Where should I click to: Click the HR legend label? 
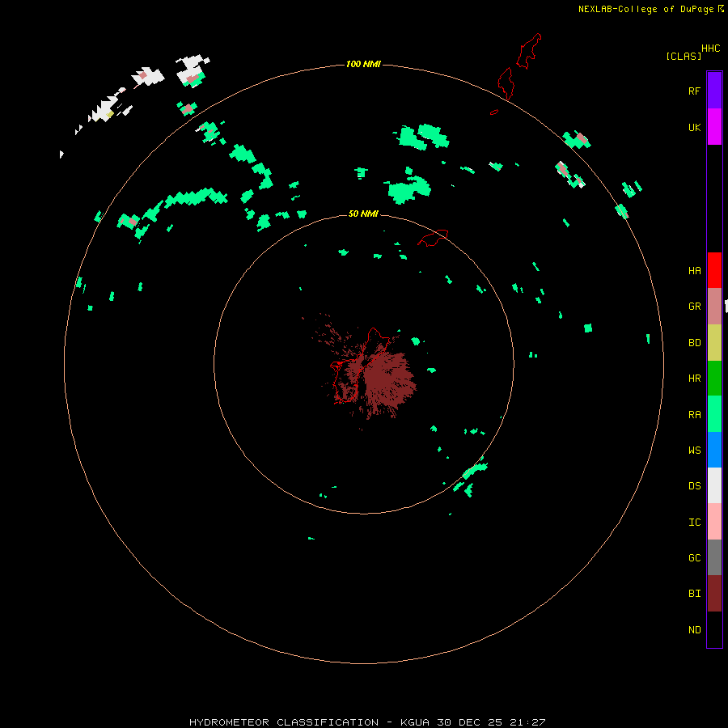click(694, 379)
